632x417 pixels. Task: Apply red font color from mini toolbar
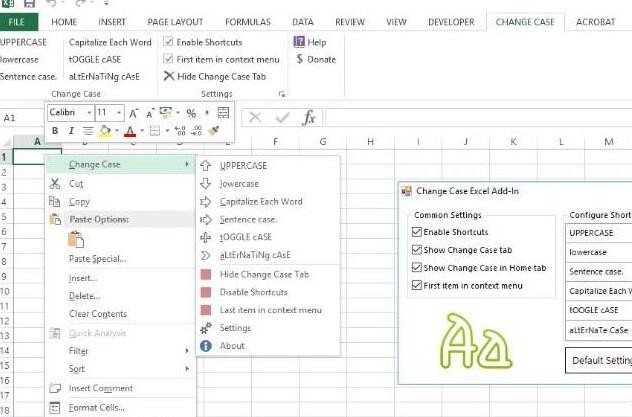tap(130, 131)
